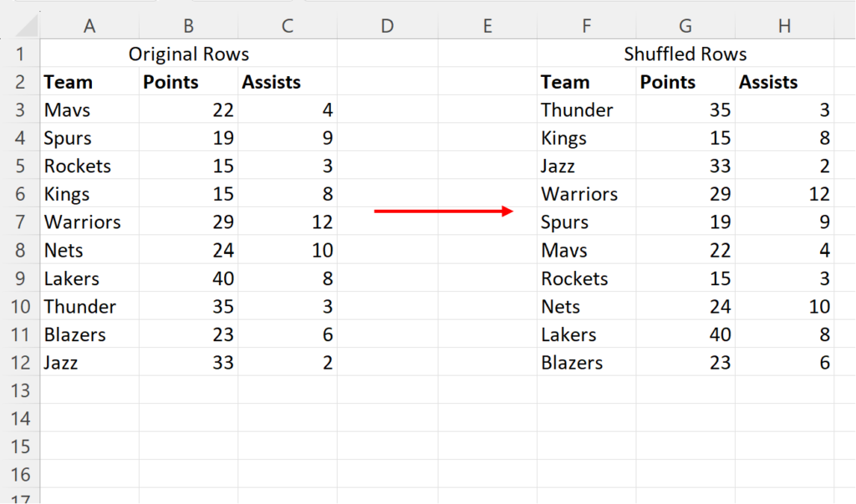Click the red arrow shape between the tables
856x504 pixels.
pyautogui.click(x=443, y=211)
